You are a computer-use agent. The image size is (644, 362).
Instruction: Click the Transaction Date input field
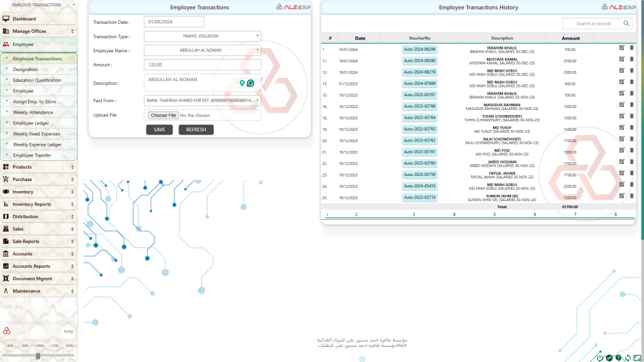(174, 22)
